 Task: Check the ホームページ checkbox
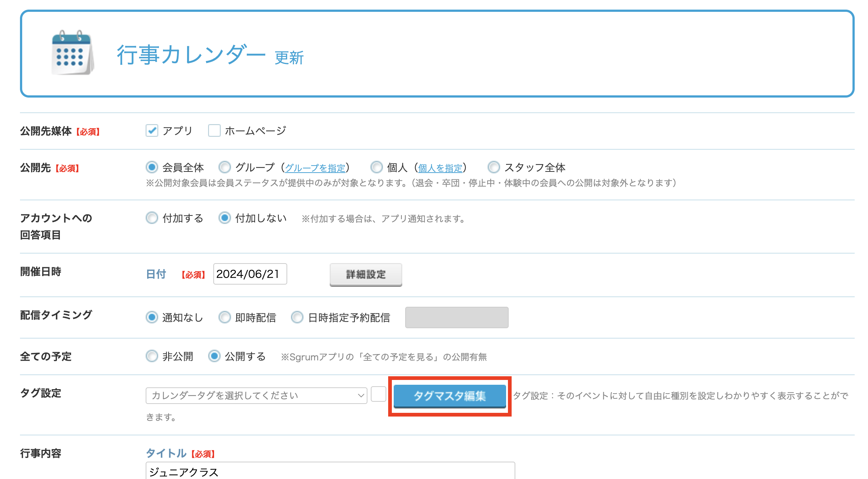point(214,131)
